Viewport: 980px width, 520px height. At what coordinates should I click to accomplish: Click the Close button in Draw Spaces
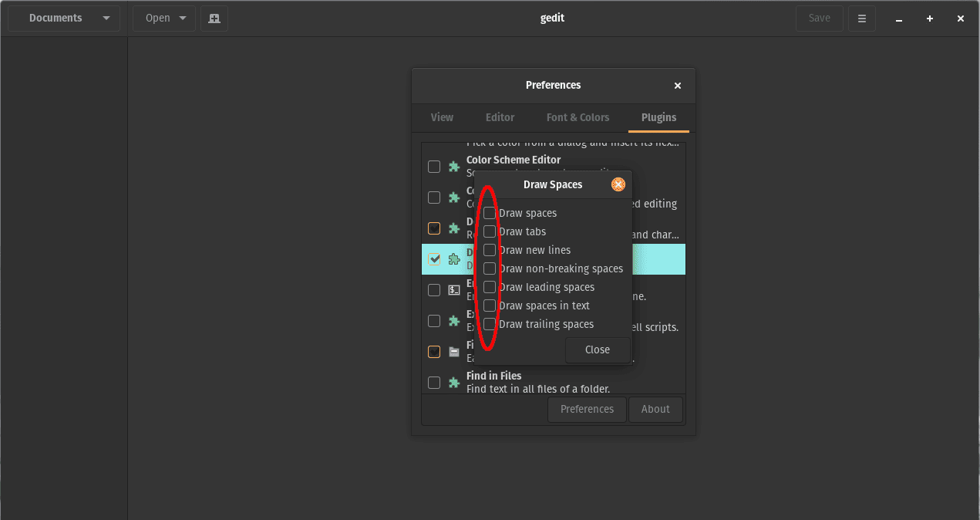(598, 349)
